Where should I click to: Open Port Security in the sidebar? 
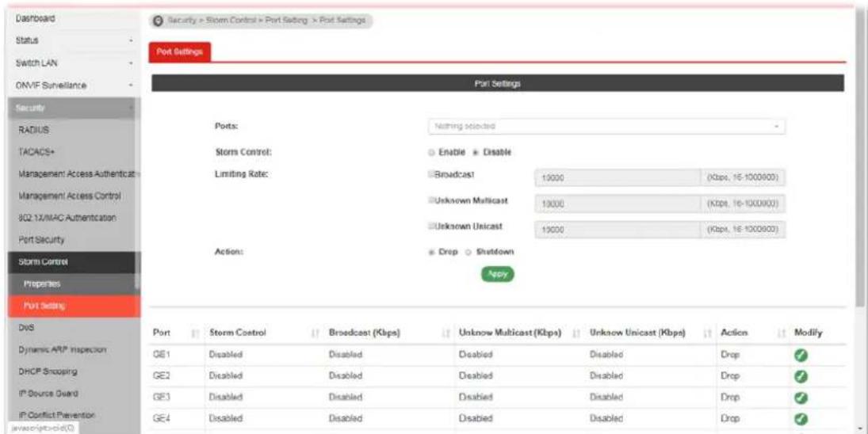(75, 240)
